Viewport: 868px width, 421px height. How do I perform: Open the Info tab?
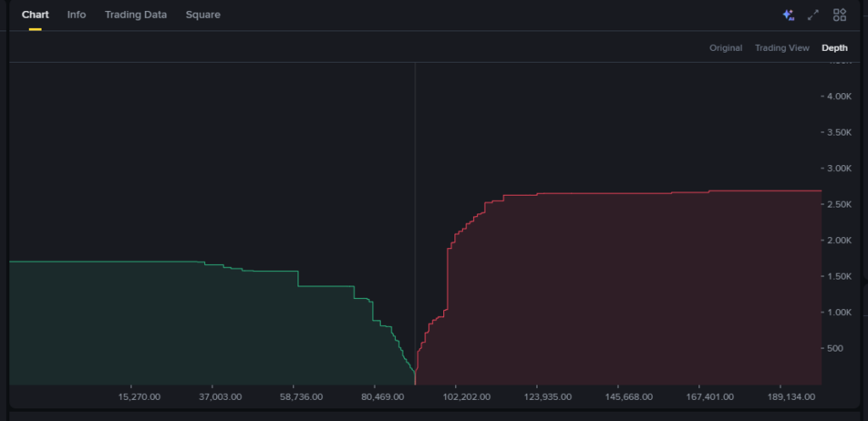(x=76, y=15)
